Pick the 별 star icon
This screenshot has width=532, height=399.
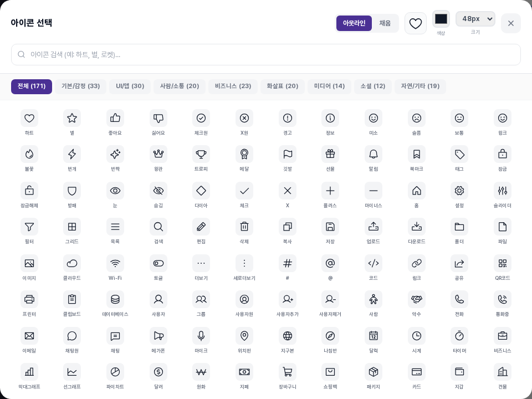point(72,118)
